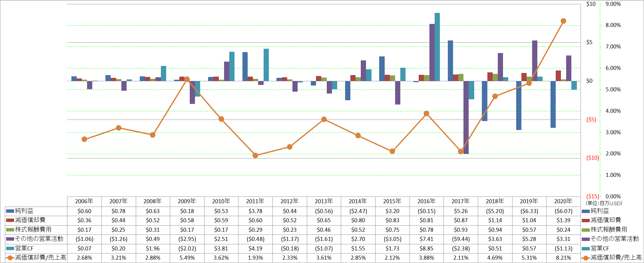
Task: Click the 純利益 row label on the left
Action: [24, 211]
